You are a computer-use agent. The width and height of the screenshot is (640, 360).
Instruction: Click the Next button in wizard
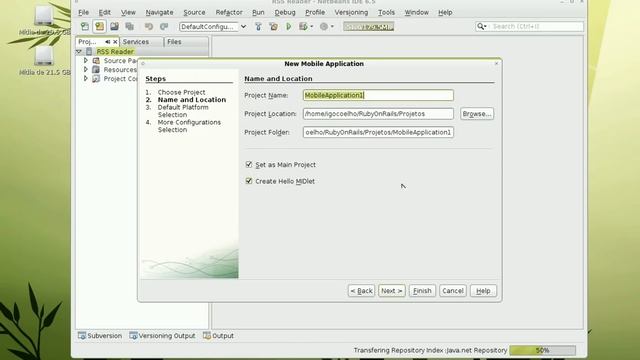click(391, 291)
